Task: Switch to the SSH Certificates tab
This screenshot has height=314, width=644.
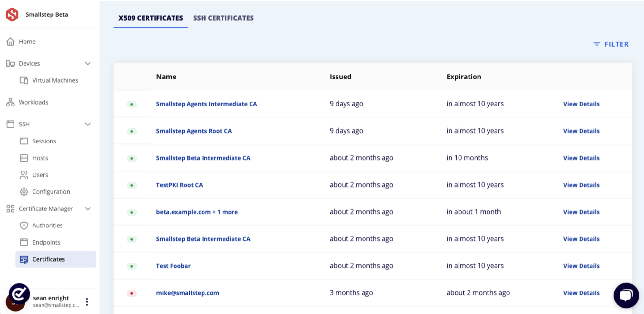Action: (223, 18)
